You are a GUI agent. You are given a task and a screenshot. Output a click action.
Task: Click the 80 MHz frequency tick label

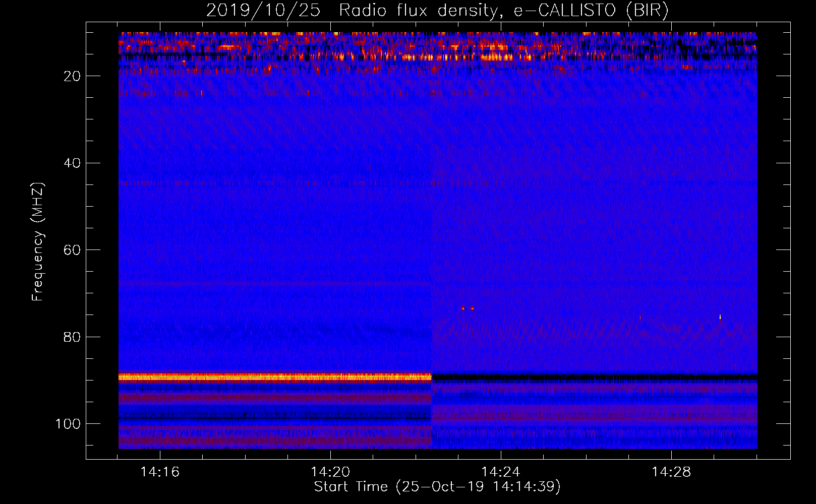coord(73,337)
